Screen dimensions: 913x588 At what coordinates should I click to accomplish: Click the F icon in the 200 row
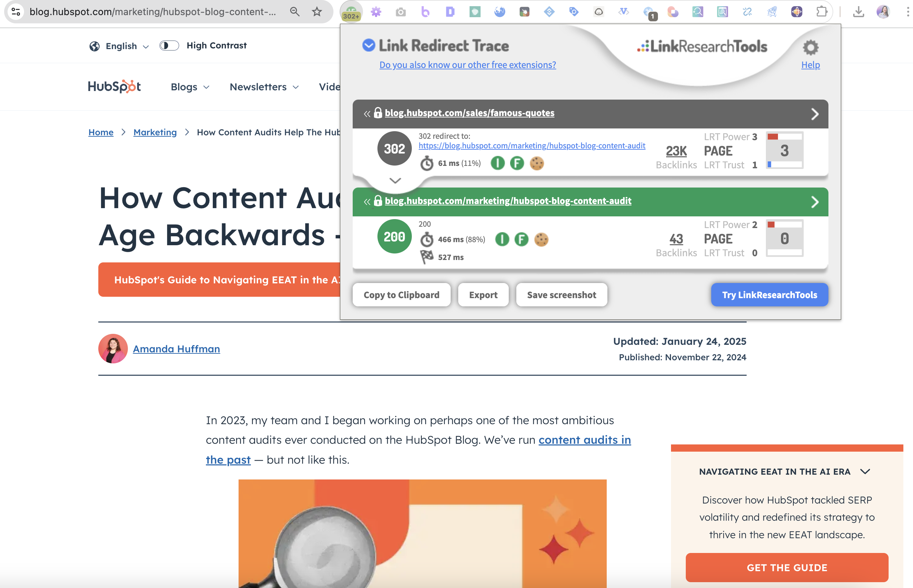point(522,240)
